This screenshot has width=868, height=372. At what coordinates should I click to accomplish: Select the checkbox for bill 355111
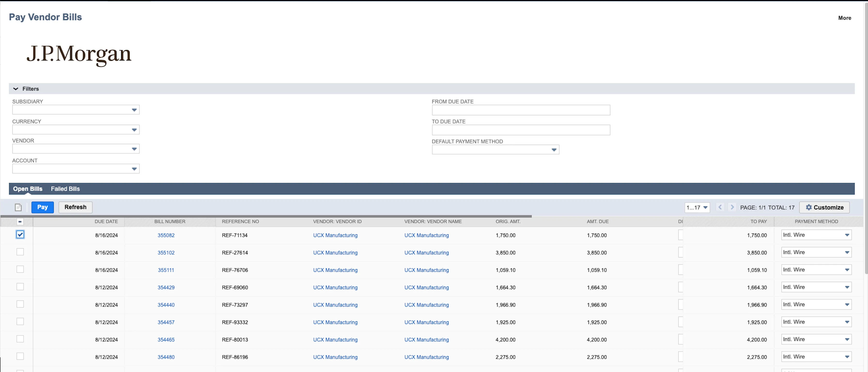[20, 269]
